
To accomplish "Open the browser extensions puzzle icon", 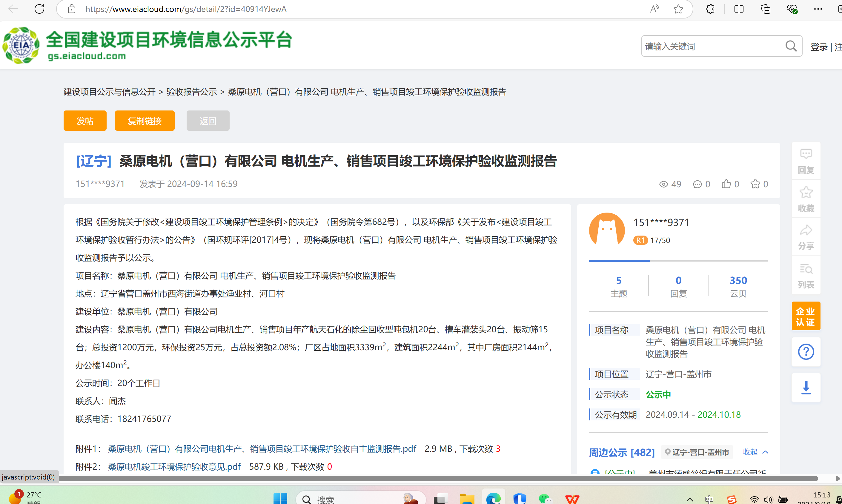I will pos(710,9).
